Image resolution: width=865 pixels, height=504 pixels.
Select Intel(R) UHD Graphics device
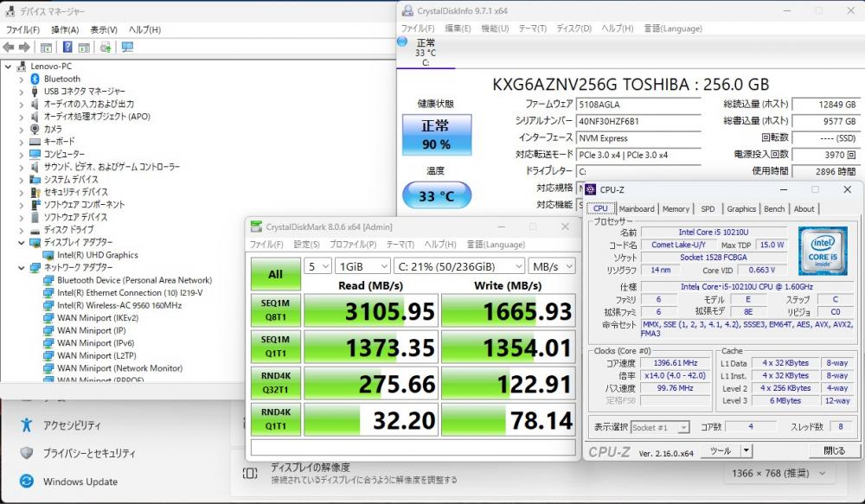click(97, 255)
